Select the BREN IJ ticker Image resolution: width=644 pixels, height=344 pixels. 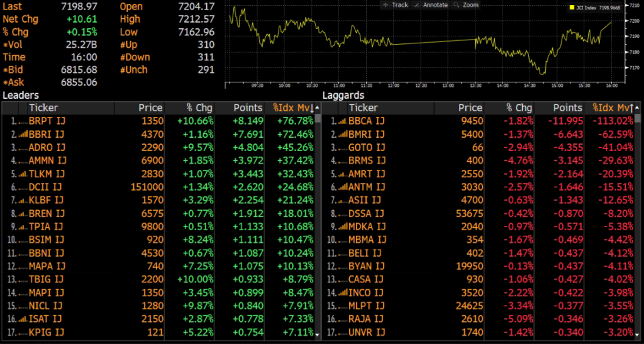point(47,213)
